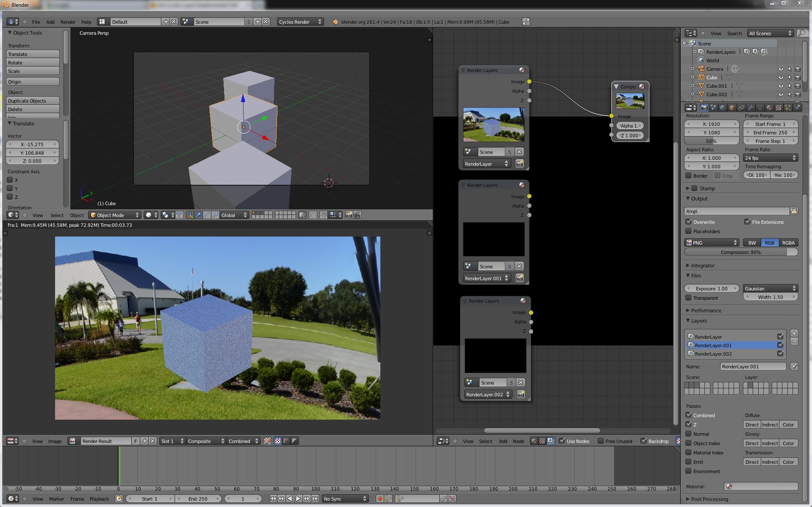Screen dimensions: 812x507
Task: Open the Texture properties tab (checkerboard icon)
Action: [779, 108]
